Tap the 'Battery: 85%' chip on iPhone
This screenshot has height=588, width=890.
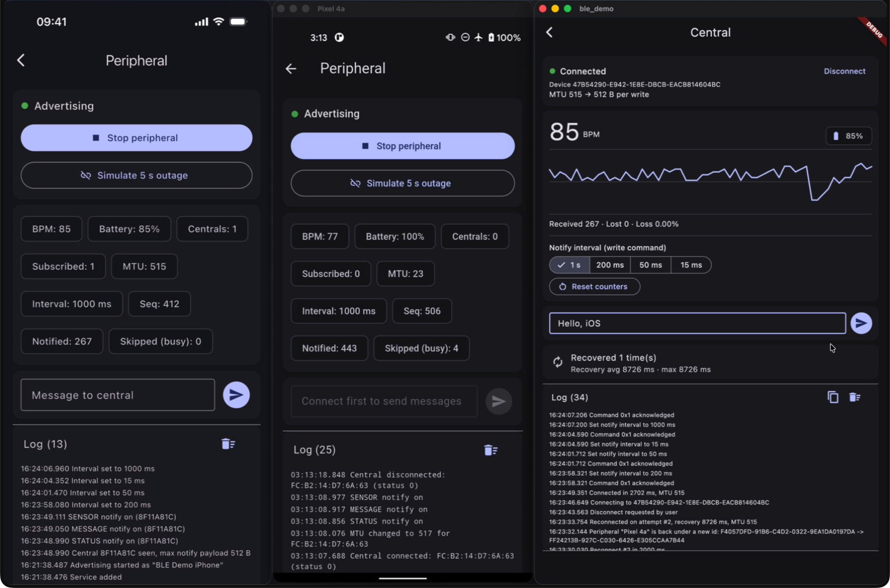(x=129, y=229)
